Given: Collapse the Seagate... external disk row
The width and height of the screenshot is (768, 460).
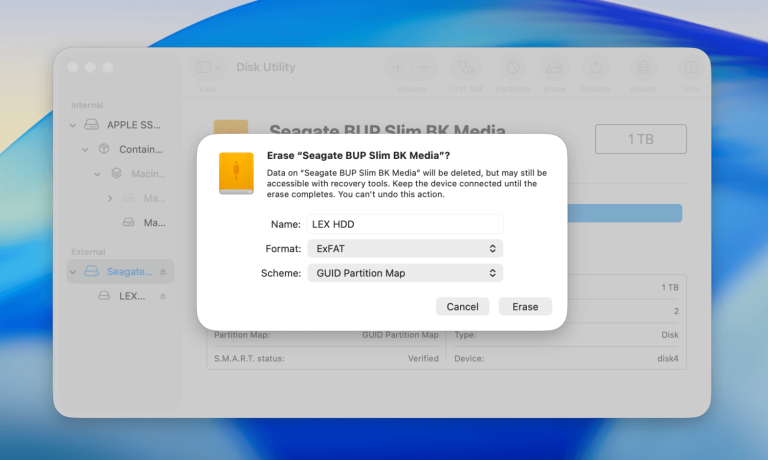Looking at the screenshot, I should coord(73,272).
